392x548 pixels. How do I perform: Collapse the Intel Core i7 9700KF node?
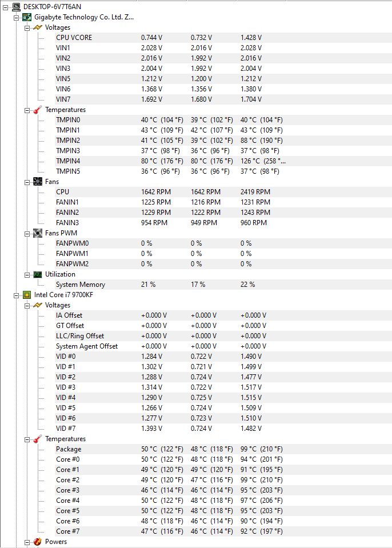point(16,295)
